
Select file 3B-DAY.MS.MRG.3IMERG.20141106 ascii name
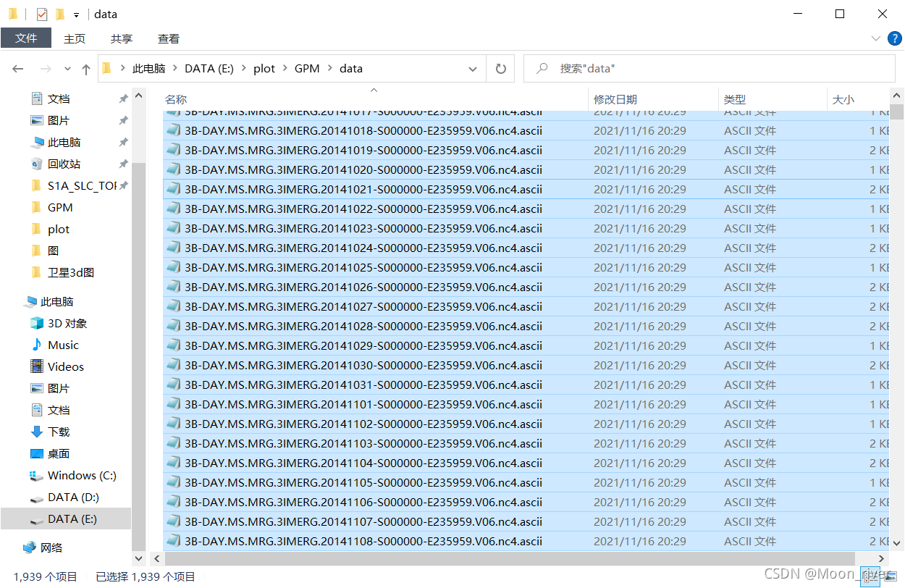coord(363,502)
